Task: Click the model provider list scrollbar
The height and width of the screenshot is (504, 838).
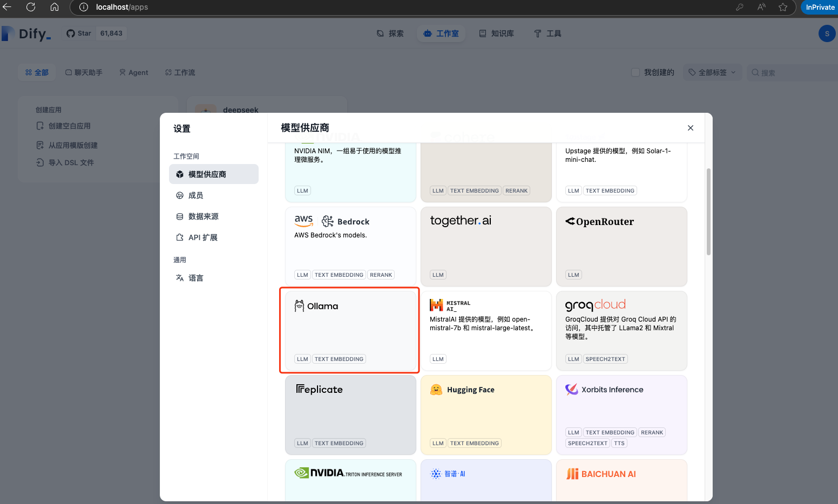Action: pyautogui.click(x=708, y=212)
